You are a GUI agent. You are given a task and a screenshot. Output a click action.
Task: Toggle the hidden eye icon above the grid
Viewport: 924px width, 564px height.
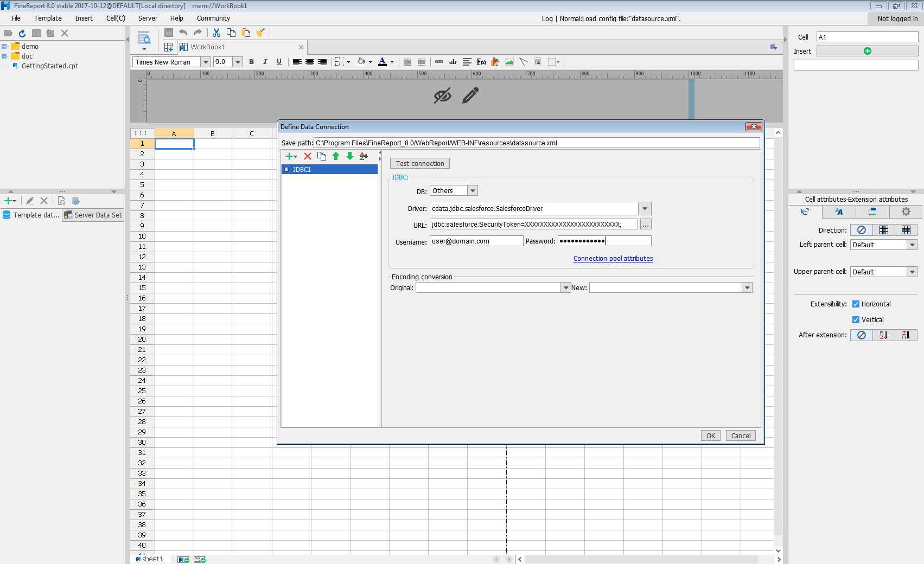point(442,95)
